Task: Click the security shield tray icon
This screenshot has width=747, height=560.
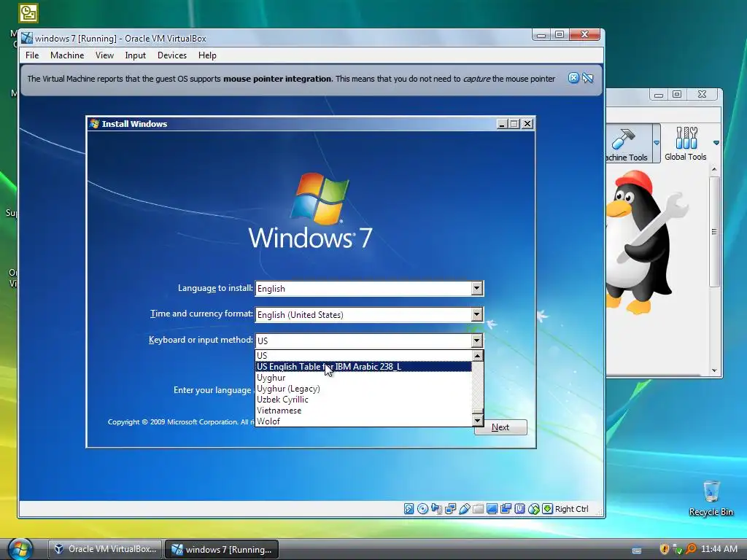Action: (664, 549)
